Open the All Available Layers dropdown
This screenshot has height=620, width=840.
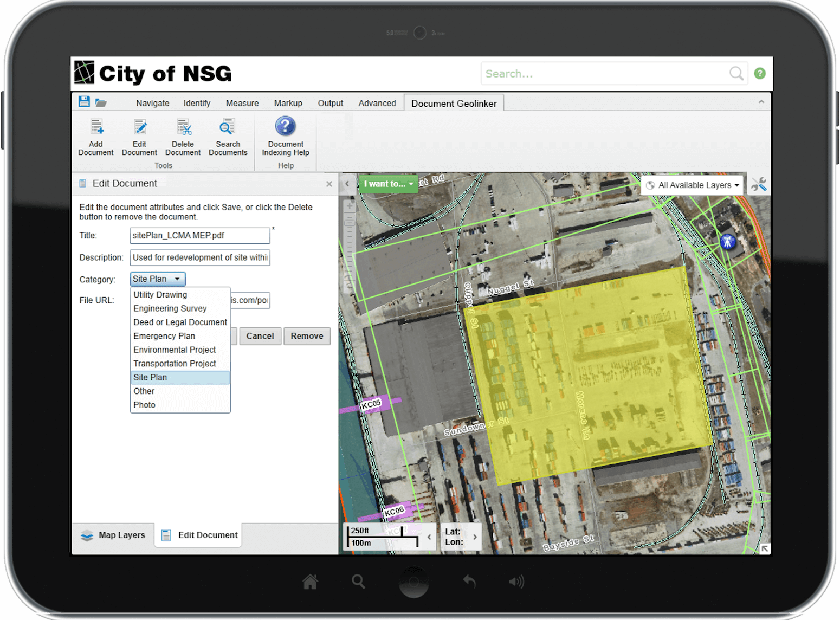point(693,185)
